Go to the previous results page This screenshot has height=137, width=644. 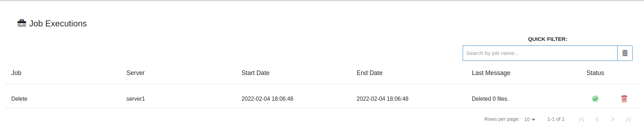(597, 119)
